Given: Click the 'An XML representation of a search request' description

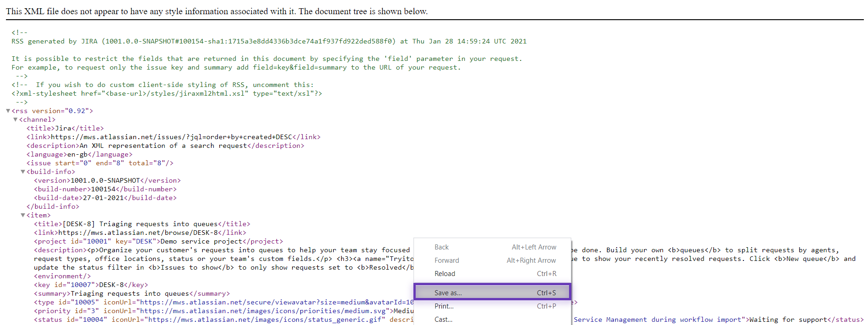Looking at the screenshot, I should (x=165, y=146).
